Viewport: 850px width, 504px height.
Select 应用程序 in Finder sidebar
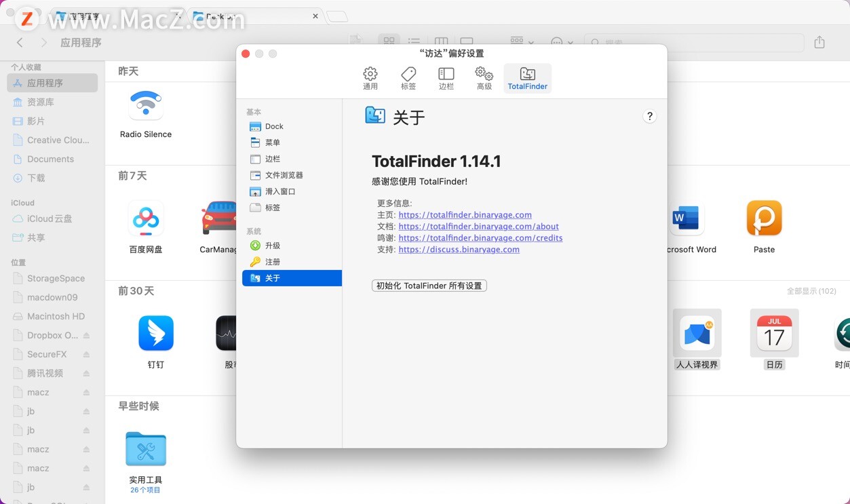(x=52, y=83)
